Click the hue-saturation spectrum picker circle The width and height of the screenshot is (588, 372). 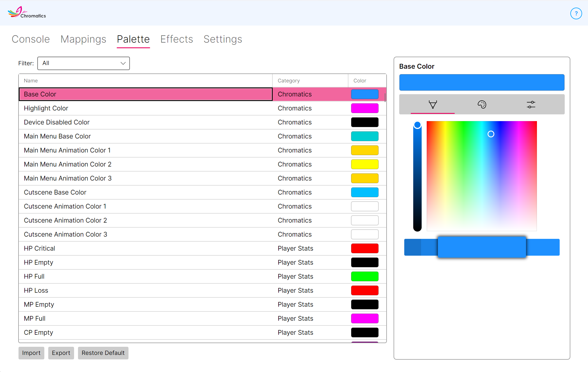(491, 134)
